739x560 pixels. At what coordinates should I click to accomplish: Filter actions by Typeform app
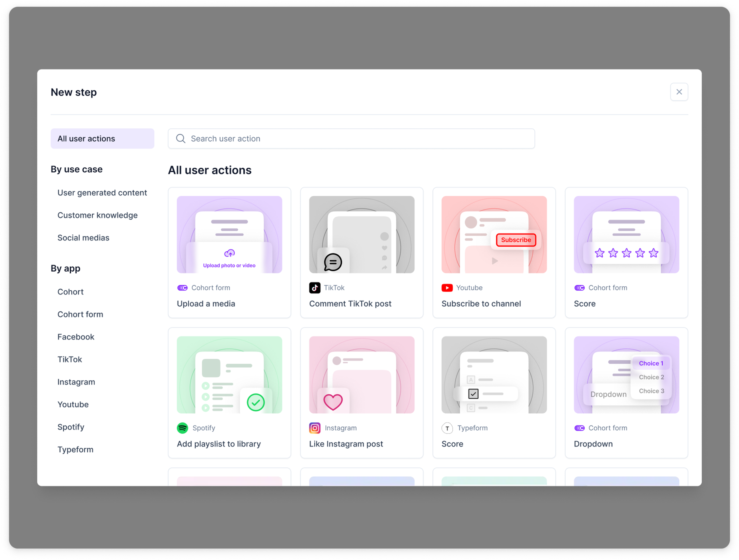(x=75, y=449)
